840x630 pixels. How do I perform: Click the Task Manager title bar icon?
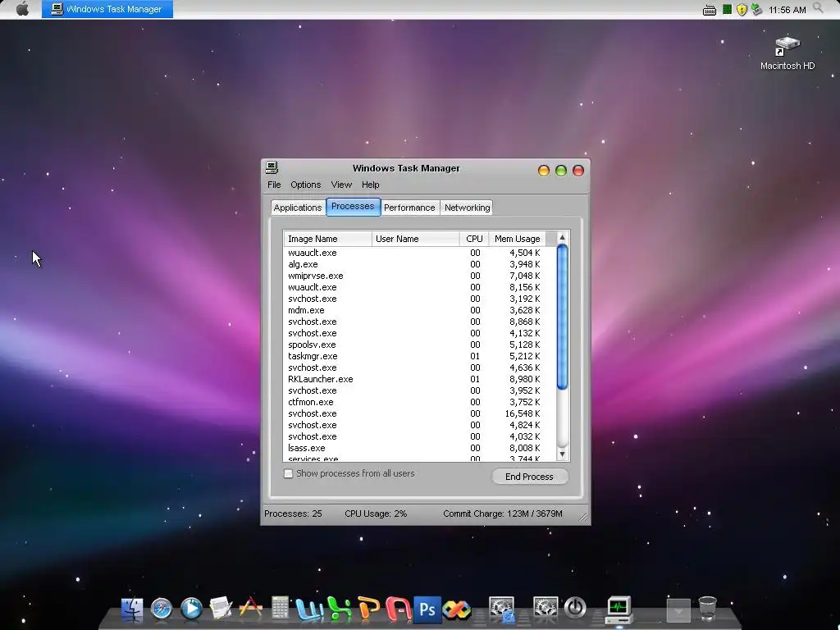(x=272, y=167)
